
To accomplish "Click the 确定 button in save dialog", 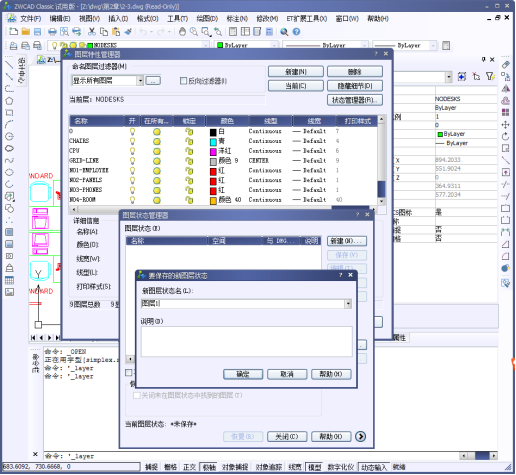I will (x=243, y=374).
